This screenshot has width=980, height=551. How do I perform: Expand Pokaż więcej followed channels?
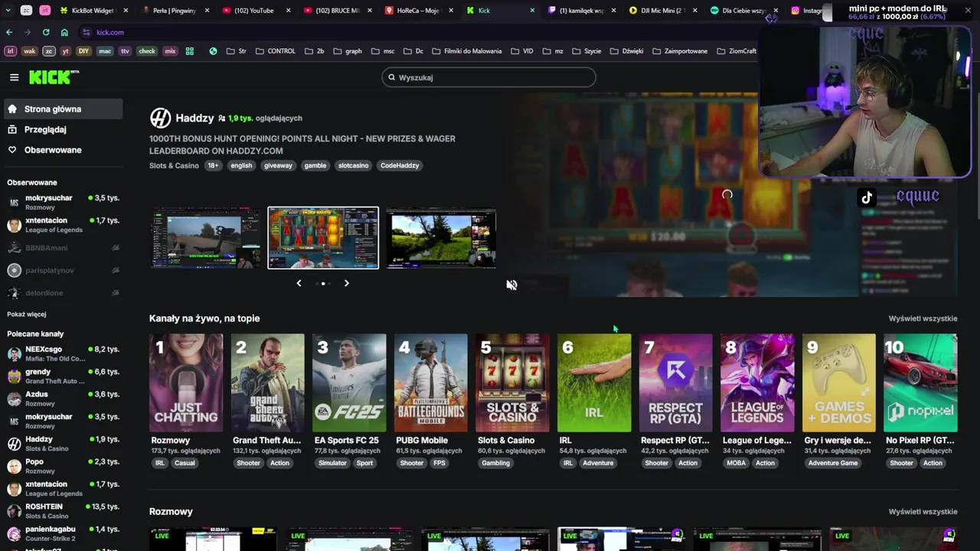(x=27, y=314)
